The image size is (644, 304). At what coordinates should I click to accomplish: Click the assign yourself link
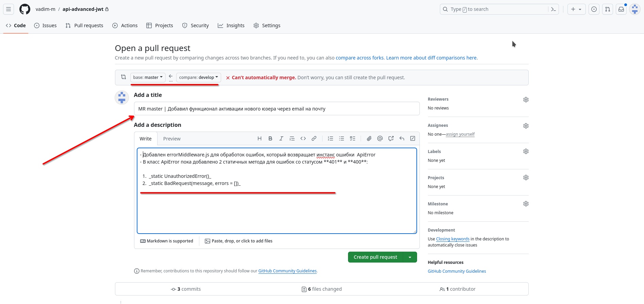(460, 134)
